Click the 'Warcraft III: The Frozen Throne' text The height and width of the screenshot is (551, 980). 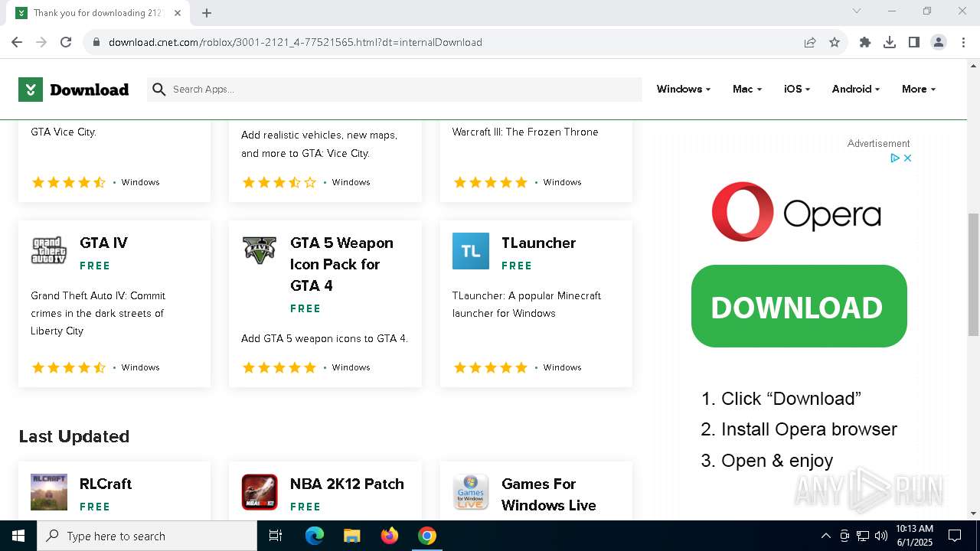525,132
